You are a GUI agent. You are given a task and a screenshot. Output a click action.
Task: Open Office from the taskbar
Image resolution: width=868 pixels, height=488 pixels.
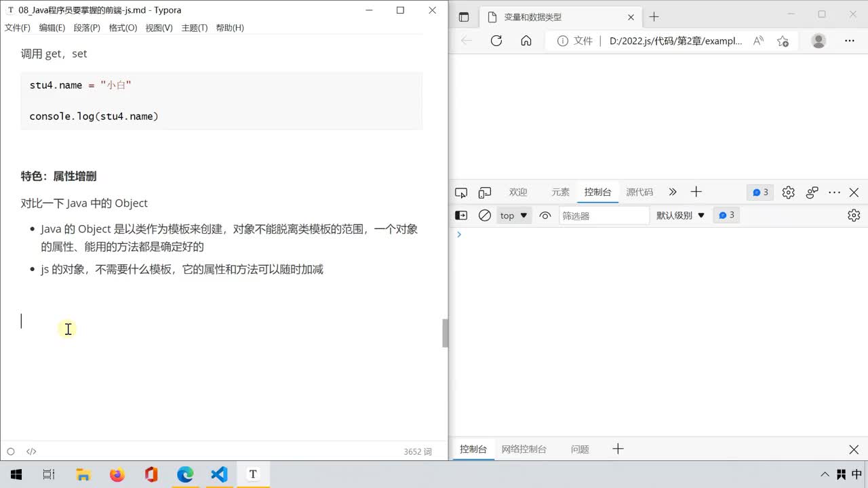click(151, 474)
